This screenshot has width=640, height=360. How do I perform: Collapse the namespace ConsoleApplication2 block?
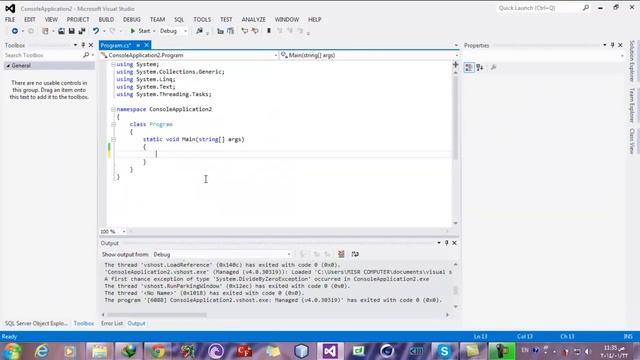(x=113, y=109)
